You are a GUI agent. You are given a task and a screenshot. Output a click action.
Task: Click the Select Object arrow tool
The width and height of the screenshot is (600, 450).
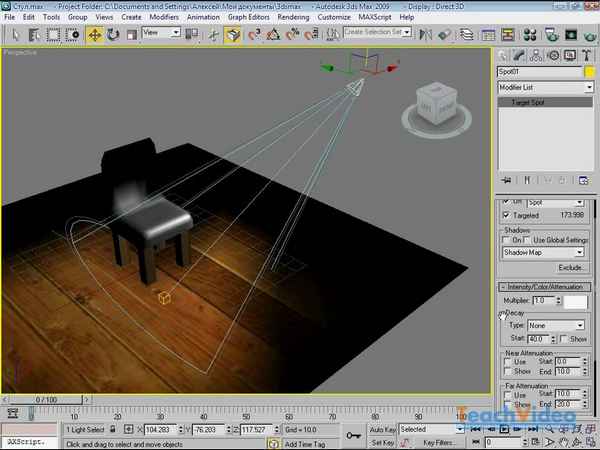coord(13,34)
